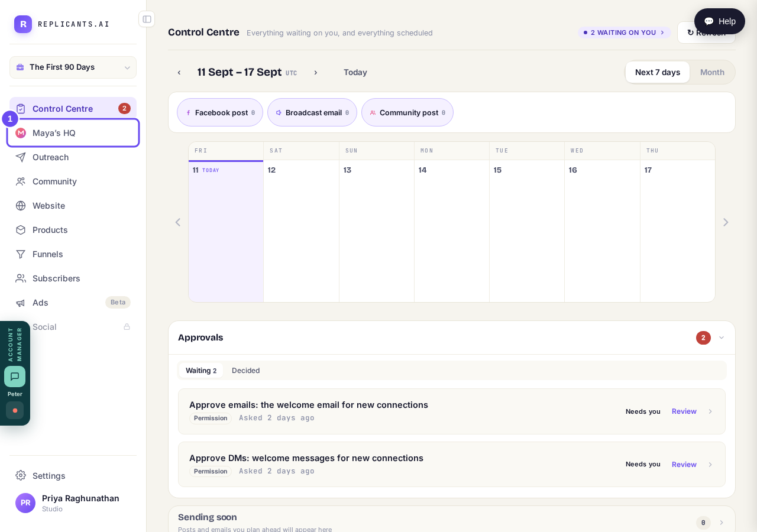Select Sunday 13 calendar cell

coord(377,231)
